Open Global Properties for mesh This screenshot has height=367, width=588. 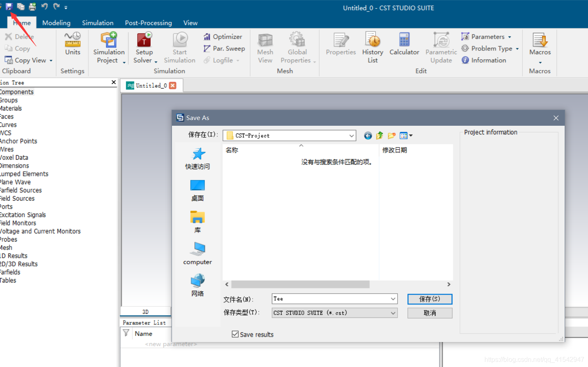297,48
